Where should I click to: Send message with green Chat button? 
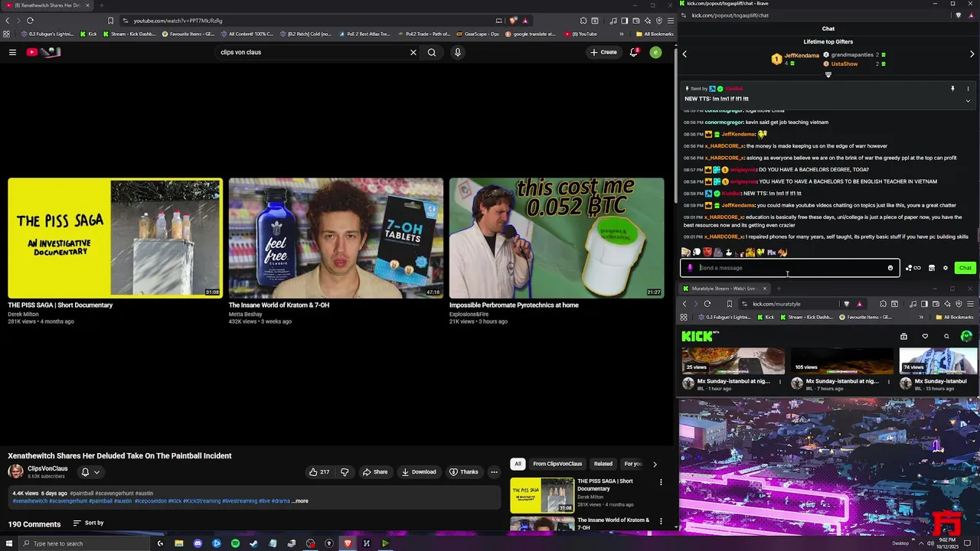click(965, 268)
